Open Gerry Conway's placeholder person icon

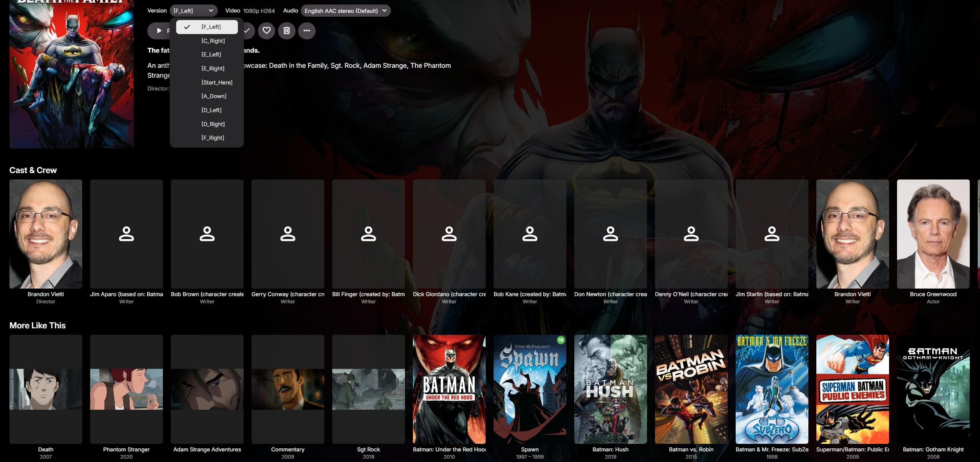pyautogui.click(x=288, y=234)
